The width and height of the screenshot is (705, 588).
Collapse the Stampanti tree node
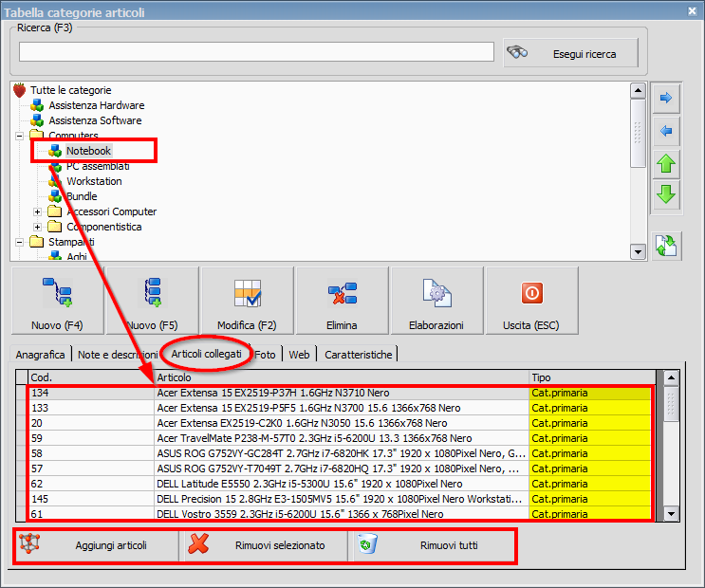pyautogui.click(x=19, y=242)
